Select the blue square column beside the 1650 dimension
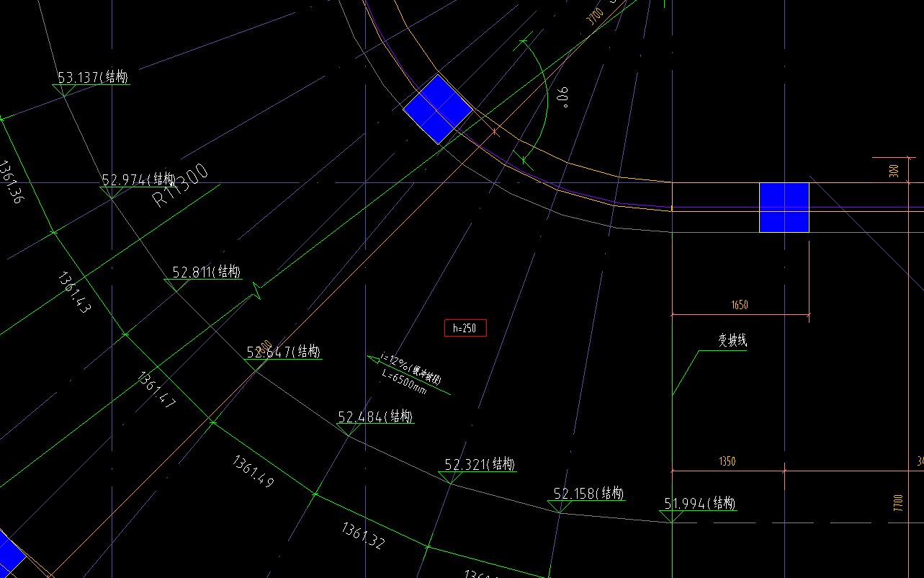The image size is (924, 578). (x=784, y=208)
